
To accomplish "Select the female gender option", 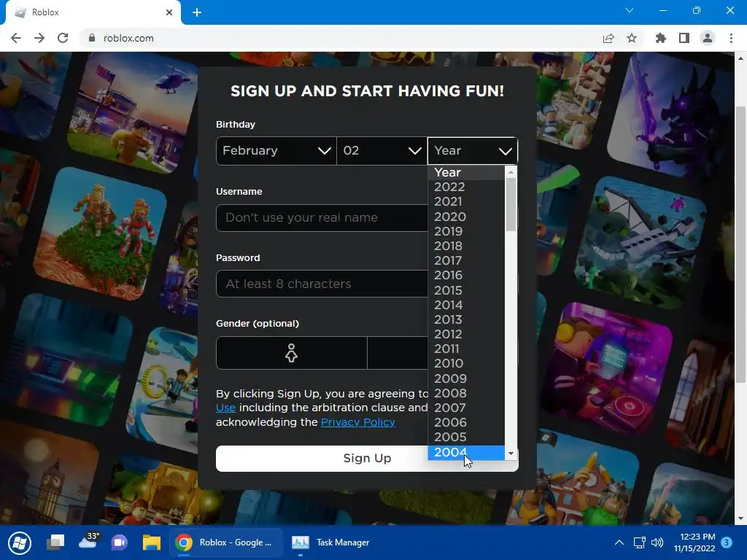I will click(292, 353).
